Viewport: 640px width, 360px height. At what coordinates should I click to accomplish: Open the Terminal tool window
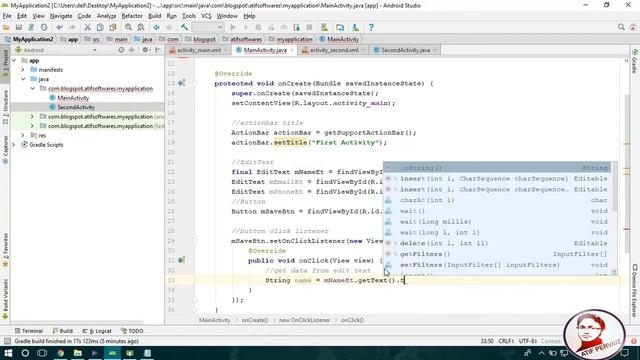[x=29, y=331]
